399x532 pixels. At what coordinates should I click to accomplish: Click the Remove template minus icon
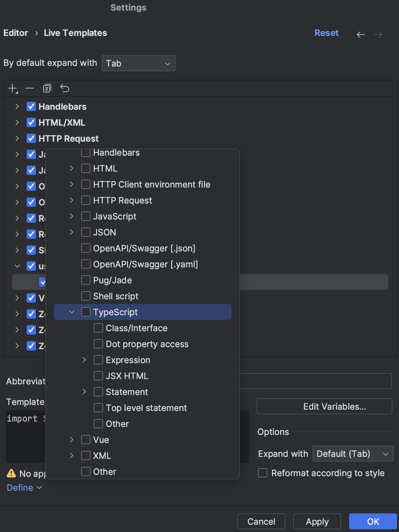(30, 88)
